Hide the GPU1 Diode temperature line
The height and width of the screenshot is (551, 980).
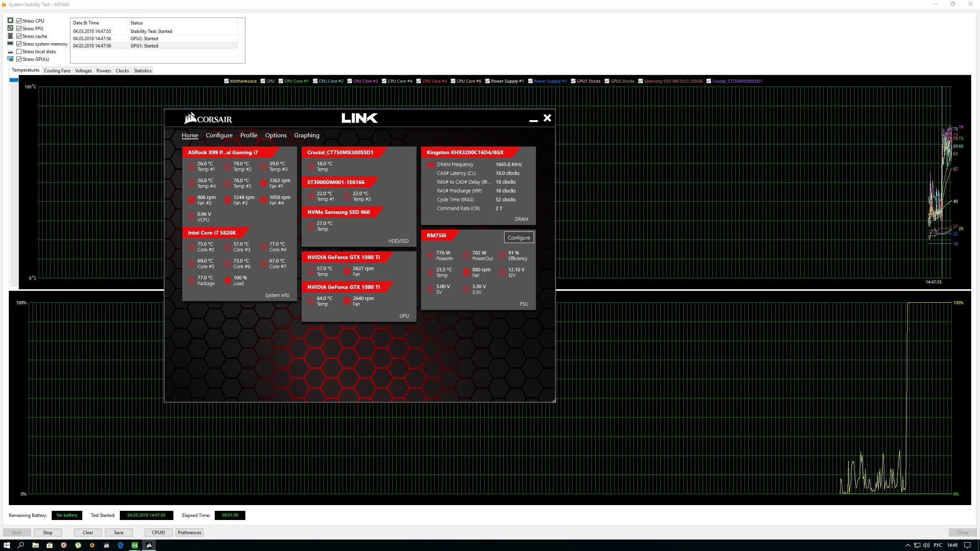coord(573,81)
